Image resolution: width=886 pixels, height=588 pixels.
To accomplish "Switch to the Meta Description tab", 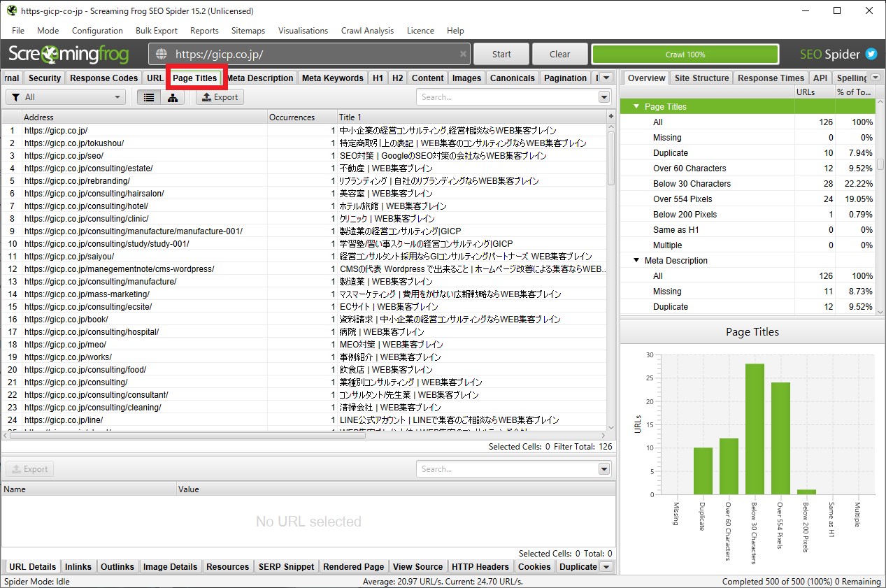I will (x=260, y=78).
